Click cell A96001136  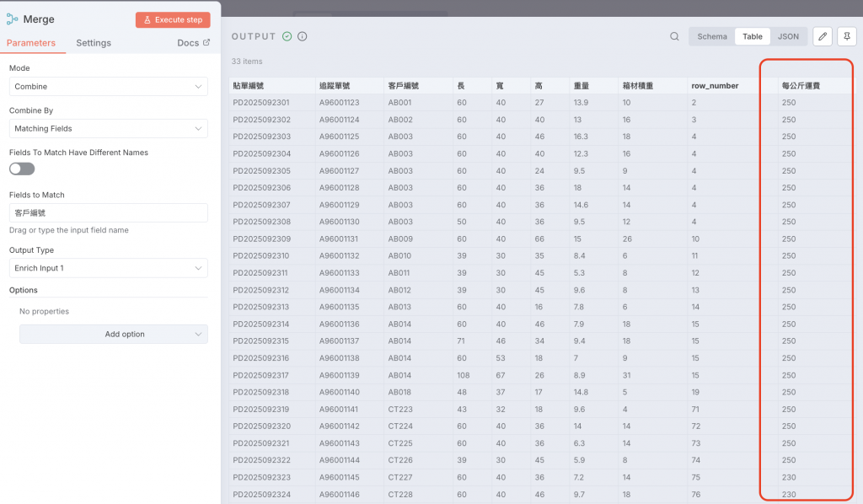coord(339,324)
